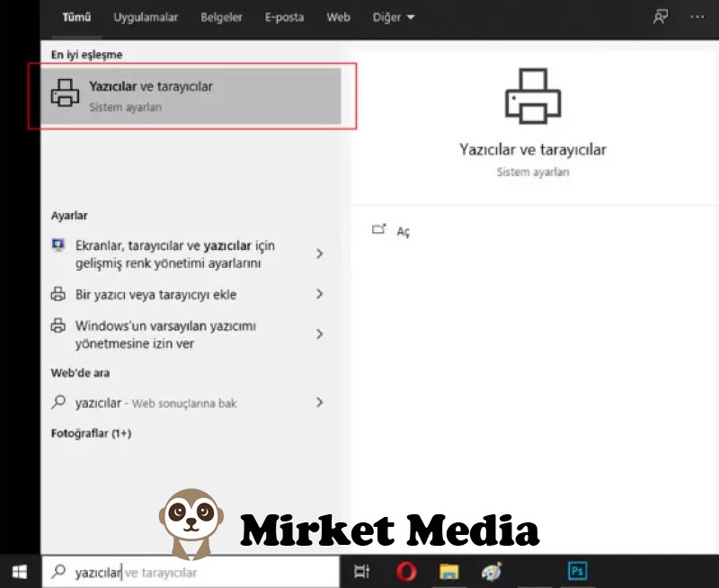The height and width of the screenshot is (588, 719).
Task: Open File Explorer from taskbar
Action: tap(448, 572)
